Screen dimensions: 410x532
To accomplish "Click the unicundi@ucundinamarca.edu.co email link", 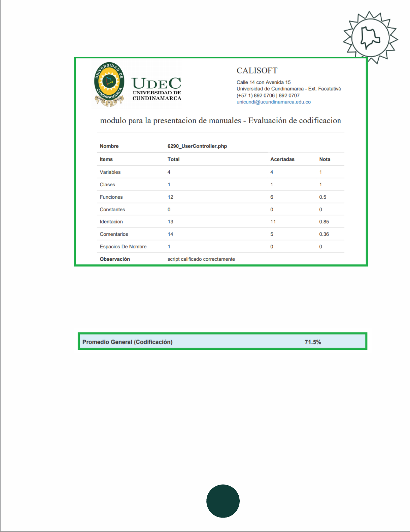I will 273,102.
